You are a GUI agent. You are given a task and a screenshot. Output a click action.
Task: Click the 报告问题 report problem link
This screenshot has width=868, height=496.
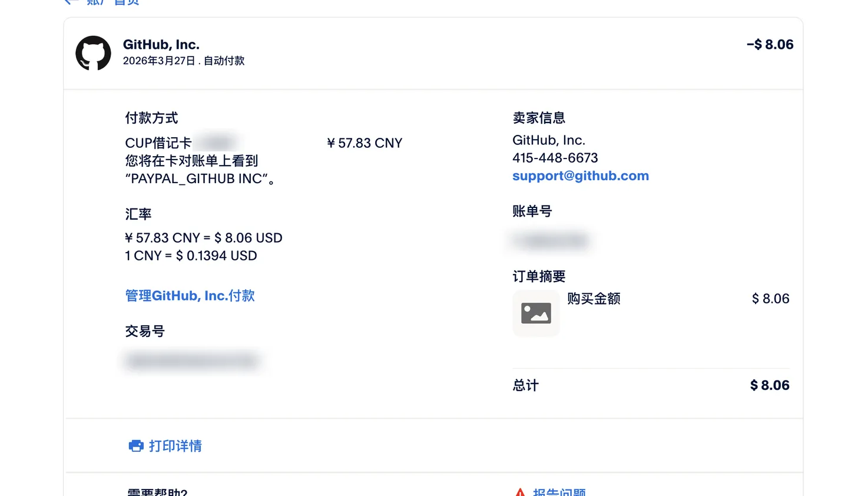click(559, 492)
